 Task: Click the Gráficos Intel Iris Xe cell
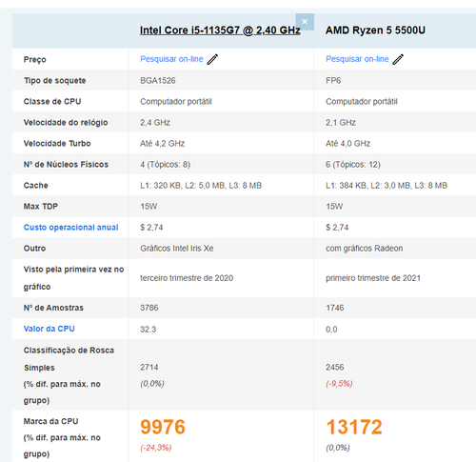point(177,249)
